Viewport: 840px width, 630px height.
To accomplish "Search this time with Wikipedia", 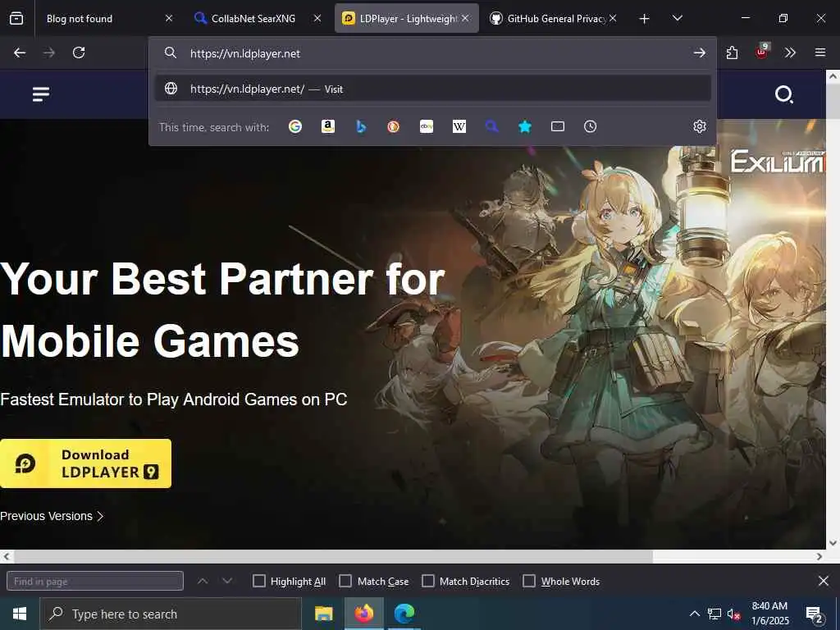I will [x=459, y=126].
